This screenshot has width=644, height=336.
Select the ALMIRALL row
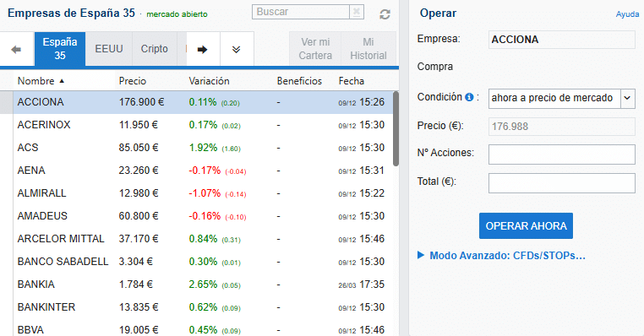pos(196,193)
